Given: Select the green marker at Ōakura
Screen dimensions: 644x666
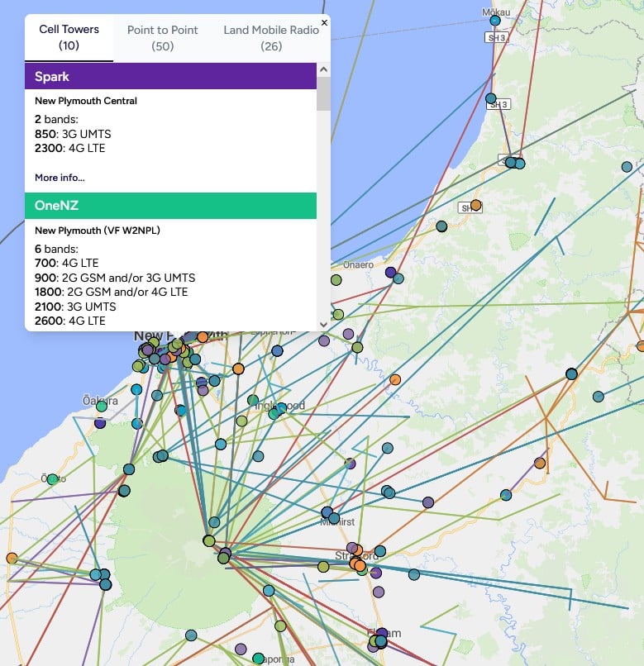Looking at the screenshot, I should tap(102, 407).
